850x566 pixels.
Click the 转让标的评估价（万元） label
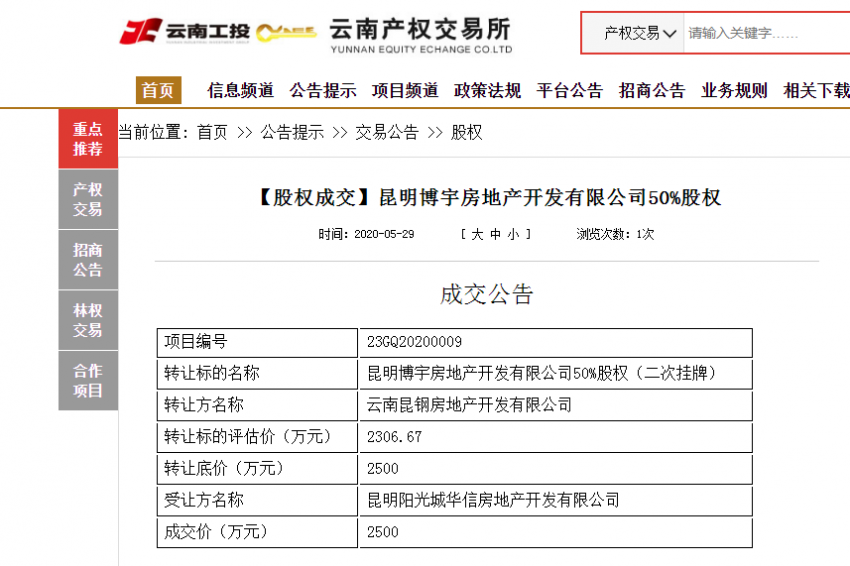click(248, 436)
